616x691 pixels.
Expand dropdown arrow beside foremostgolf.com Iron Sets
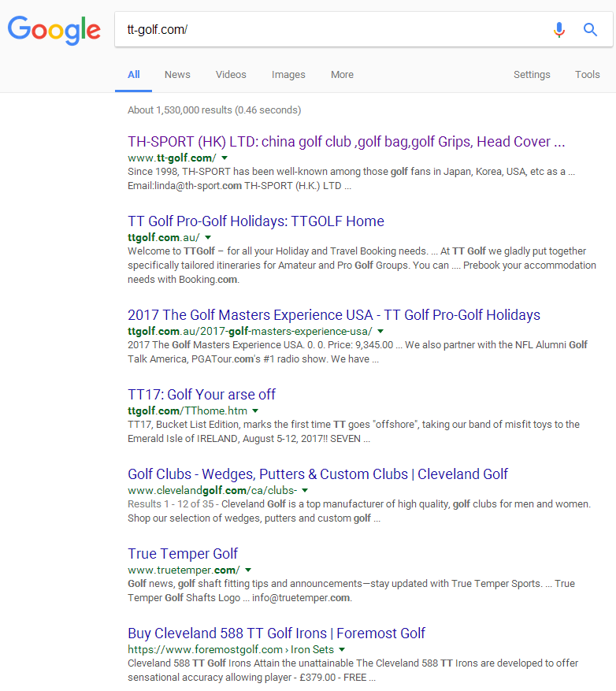tap(342, 649)
